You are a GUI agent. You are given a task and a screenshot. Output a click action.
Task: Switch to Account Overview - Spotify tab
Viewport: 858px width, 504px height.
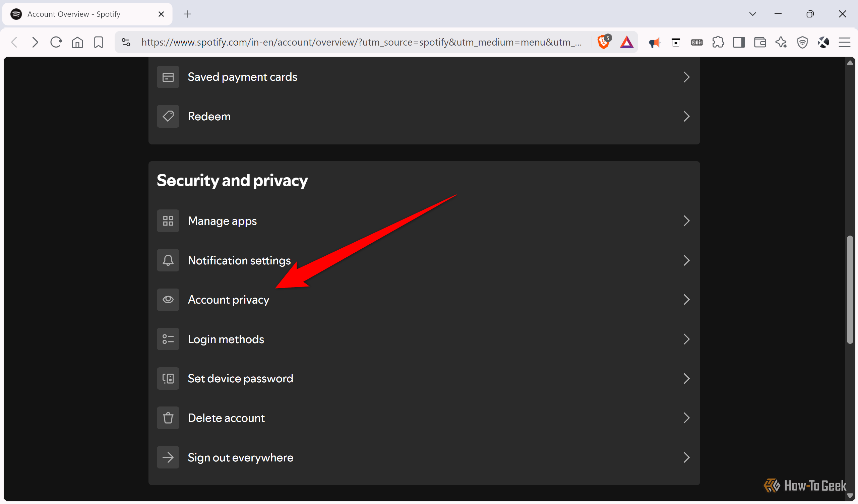87,14
